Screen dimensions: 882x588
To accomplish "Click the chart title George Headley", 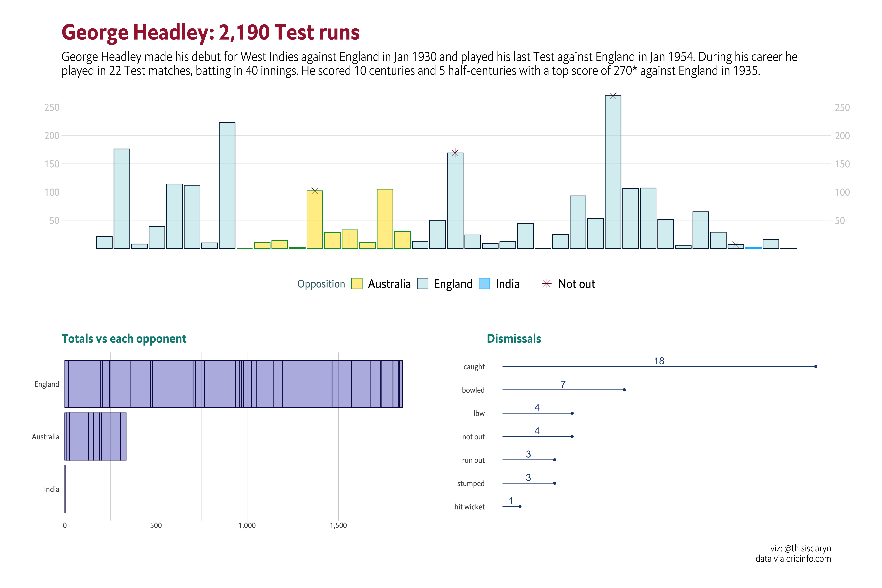I will pos(210,32).
